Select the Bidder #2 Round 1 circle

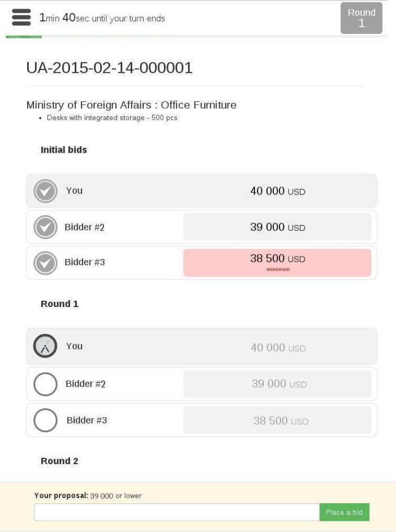coord(45,384)
